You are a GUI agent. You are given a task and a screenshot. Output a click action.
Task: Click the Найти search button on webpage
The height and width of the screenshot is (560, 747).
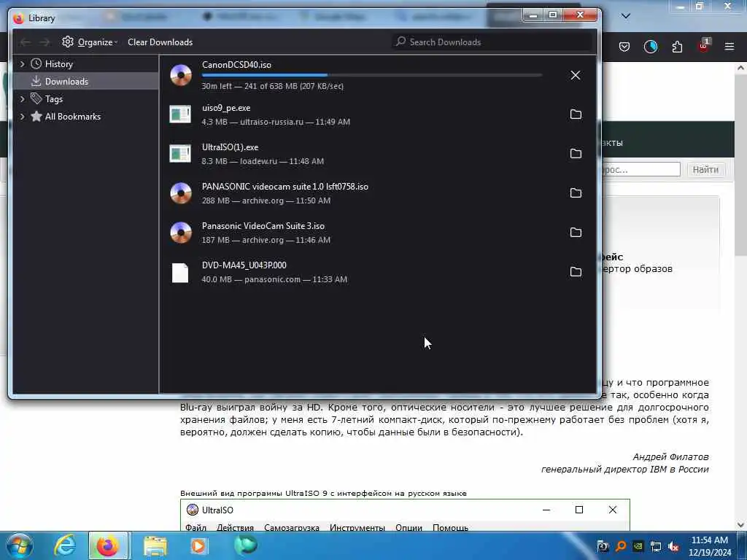705,169
